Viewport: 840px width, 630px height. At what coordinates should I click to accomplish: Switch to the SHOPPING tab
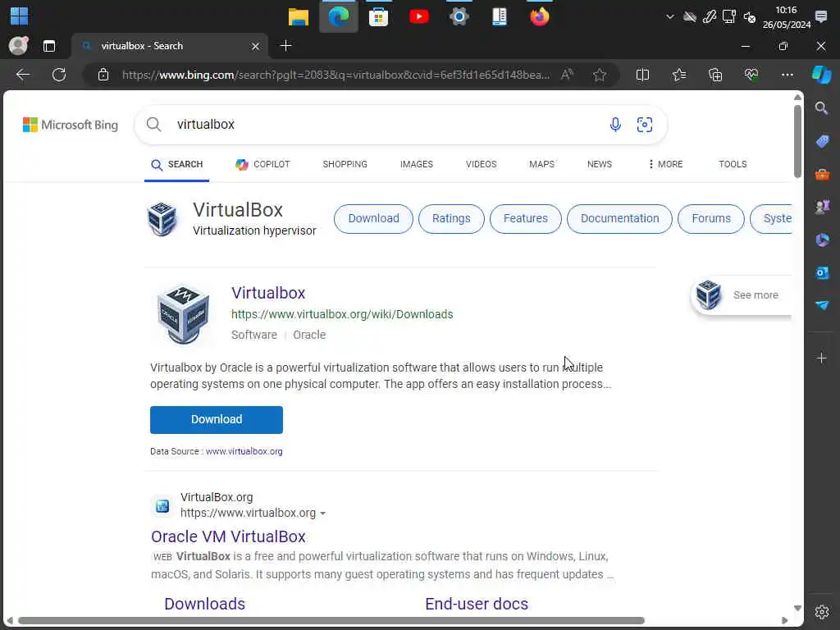click(345, 164)
